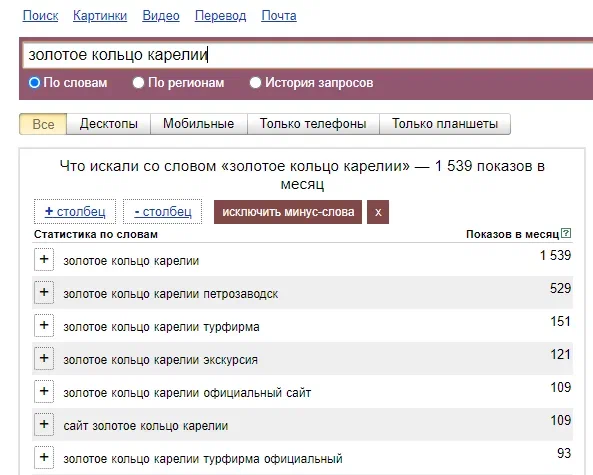Add 'золотое кольцо карелии турфирма официальный' plus icon
The image size is (593, 475).
pos(44,457)
